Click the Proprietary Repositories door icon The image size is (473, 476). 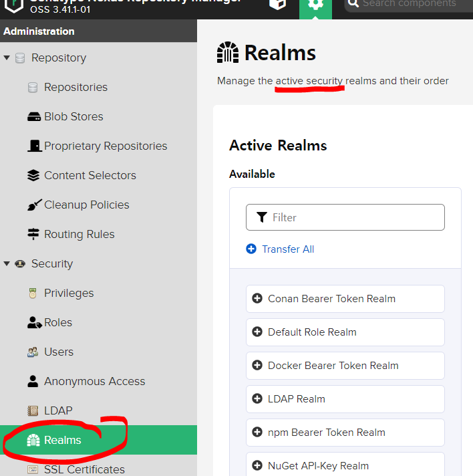pyautogui.click(x=35, y=146)
